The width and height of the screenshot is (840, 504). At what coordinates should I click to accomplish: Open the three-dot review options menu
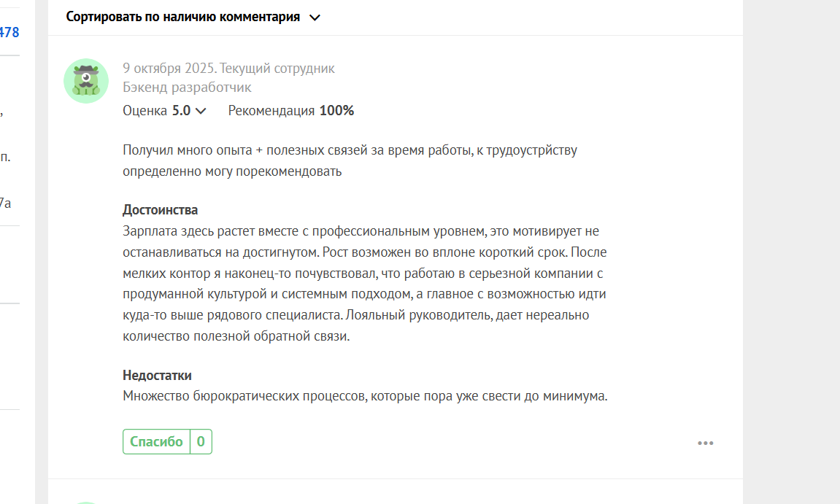click(705, 443)
